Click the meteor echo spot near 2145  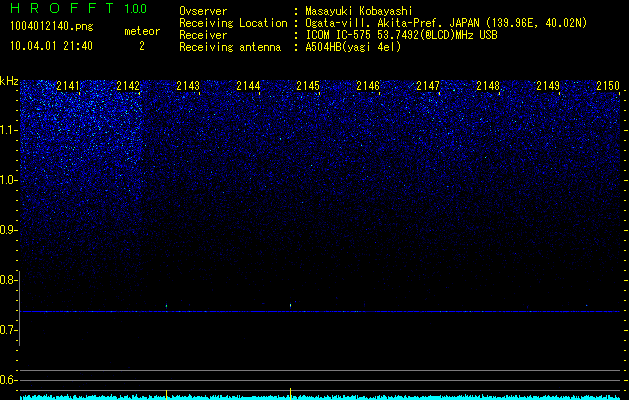[290, 305]
